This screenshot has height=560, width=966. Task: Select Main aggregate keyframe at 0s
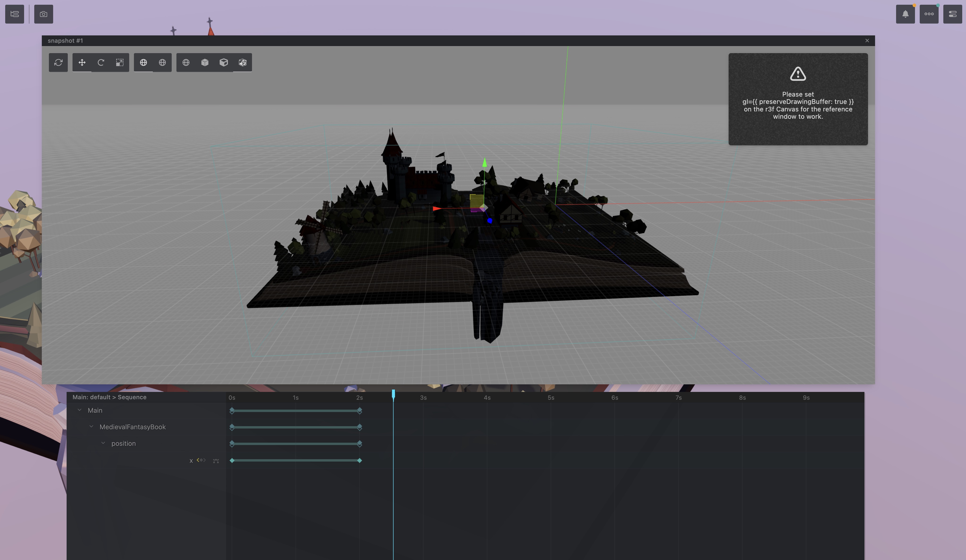[x=232, y=411]
